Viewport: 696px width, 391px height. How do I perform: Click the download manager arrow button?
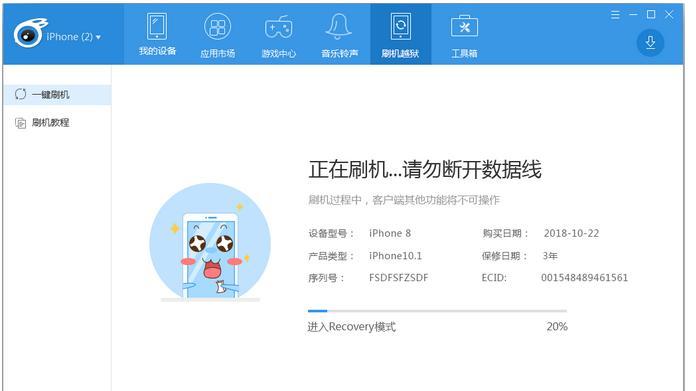pyautogui.click(x=650, y=43)
